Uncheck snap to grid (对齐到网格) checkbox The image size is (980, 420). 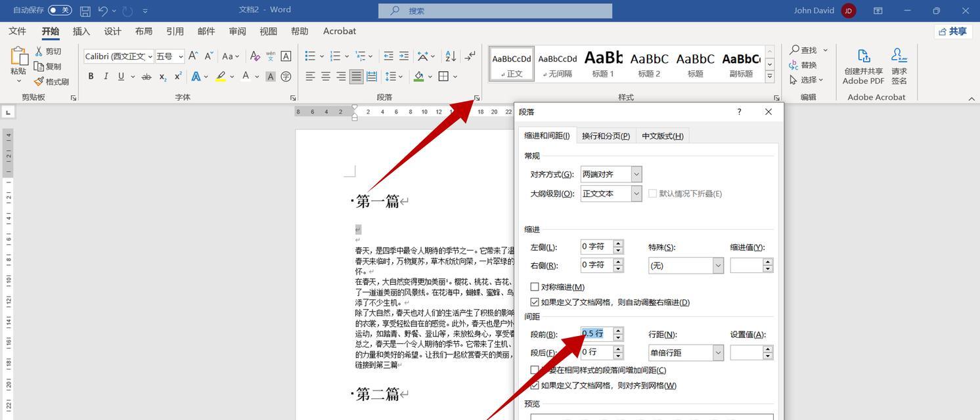535,386
